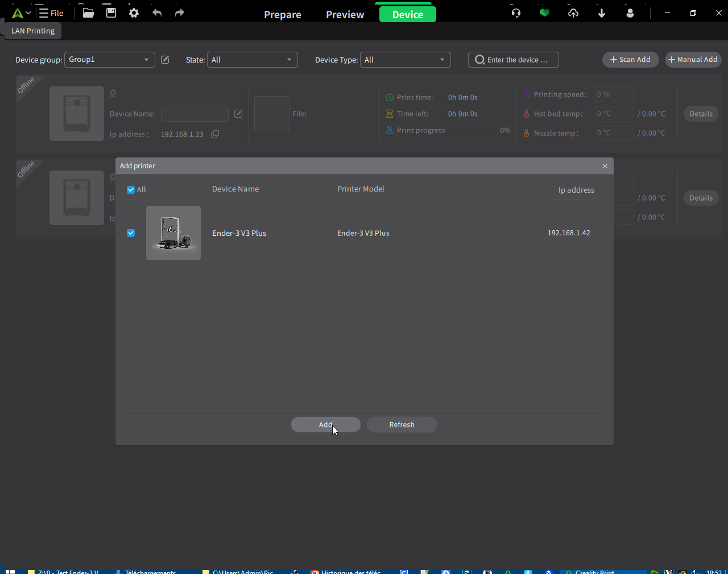Click the undo arrow icon

click(157, 13)
